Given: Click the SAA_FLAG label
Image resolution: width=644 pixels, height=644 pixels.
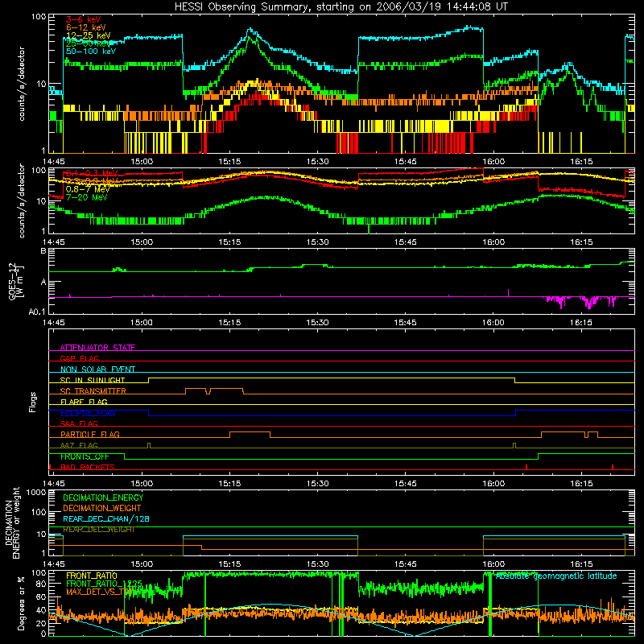Looking at the screenshot, I should click(79, 423).
